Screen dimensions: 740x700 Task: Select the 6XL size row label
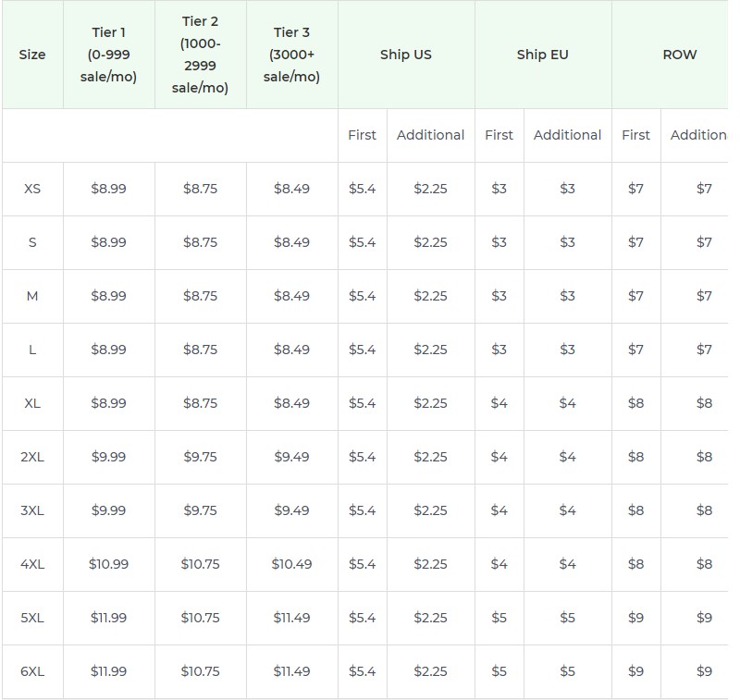tap(32, 671)
